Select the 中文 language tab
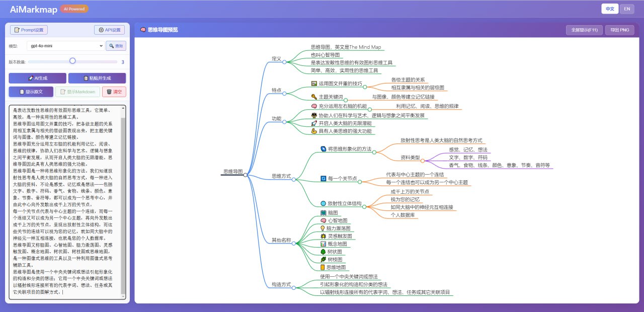This screenshot has height=312, width=644. coord(610,9)
